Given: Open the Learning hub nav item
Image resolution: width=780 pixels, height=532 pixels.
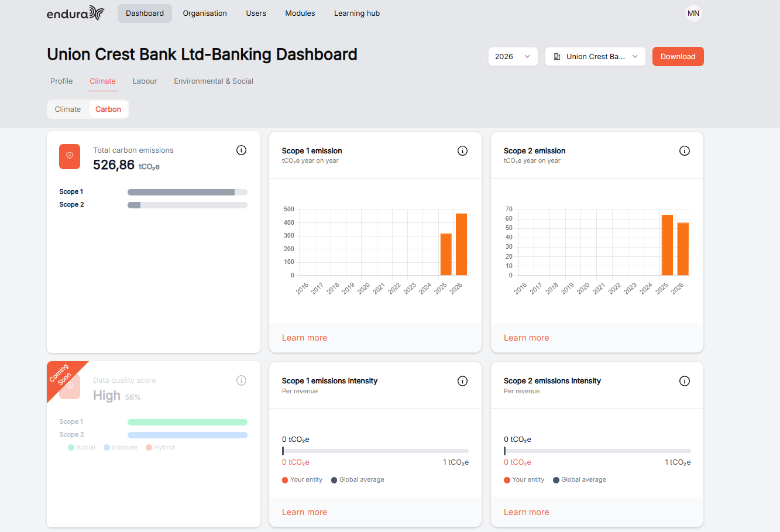Looking at the screenshot, I should [x=357, y=13].
